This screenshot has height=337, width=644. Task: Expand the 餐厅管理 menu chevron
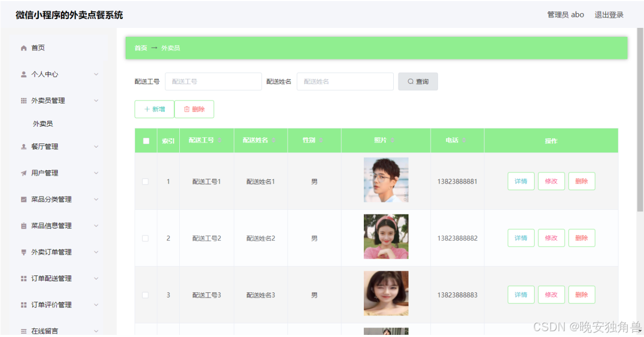pos(96,147)
